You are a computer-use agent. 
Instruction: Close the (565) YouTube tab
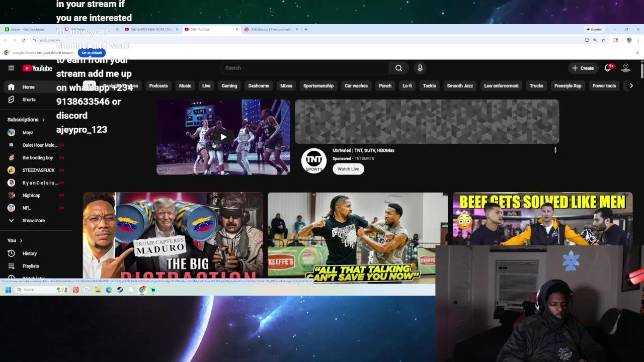(x=237, y=29)
